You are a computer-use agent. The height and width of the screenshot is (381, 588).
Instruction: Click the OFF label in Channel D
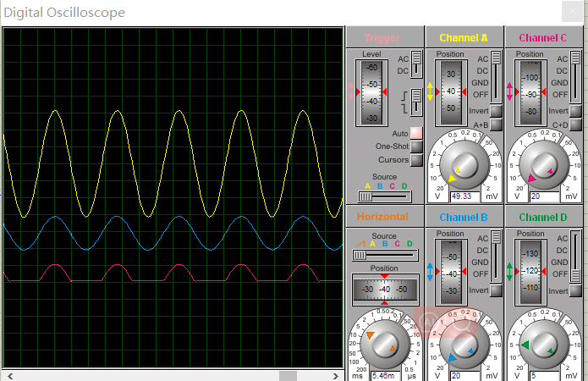[x=560, y=274]
